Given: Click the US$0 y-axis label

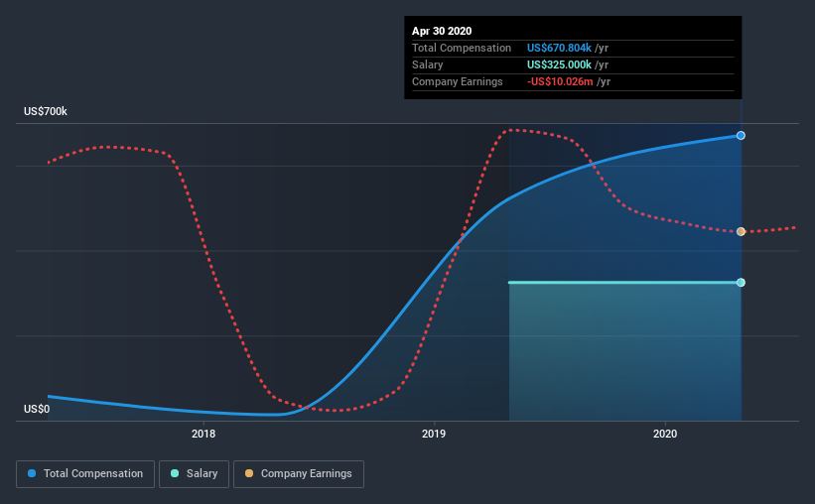Looking at the screenshot, I should 37,409.
